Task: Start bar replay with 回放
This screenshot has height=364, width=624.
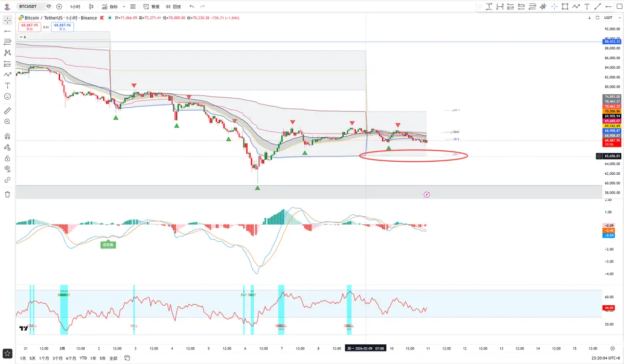Action: (x=174, y=7)
